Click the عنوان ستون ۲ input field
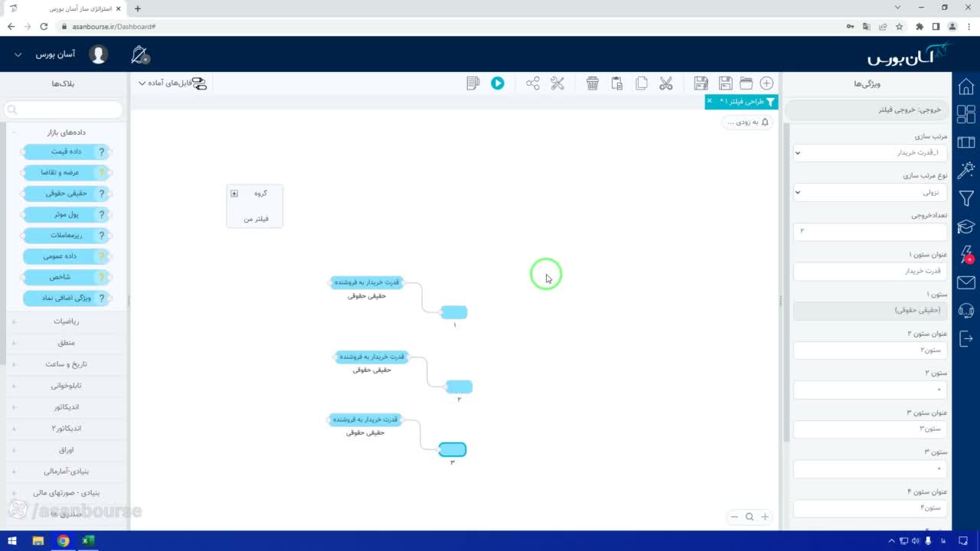 [x=871, y=350]
